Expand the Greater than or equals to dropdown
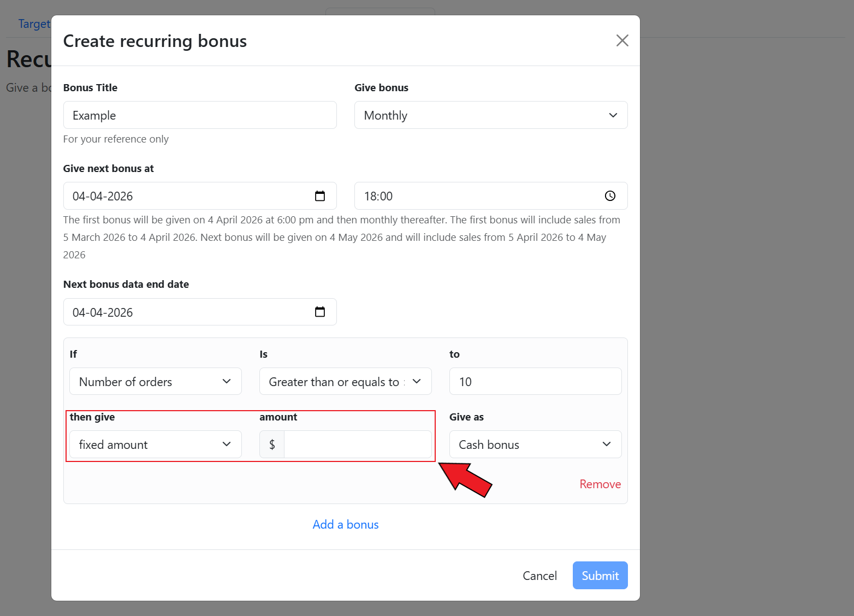The width and height of the screenshot is (854, 616). click(x=345, y=382)
